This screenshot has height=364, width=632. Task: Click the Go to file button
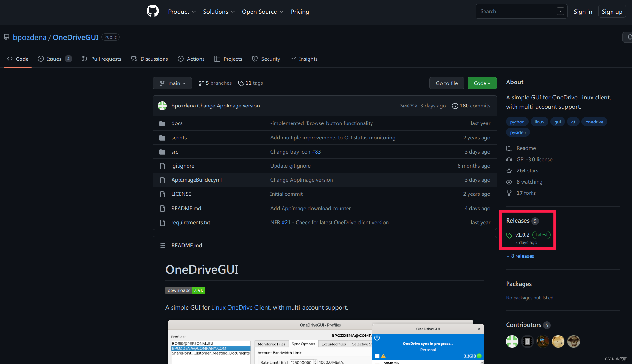click(447, 83)
